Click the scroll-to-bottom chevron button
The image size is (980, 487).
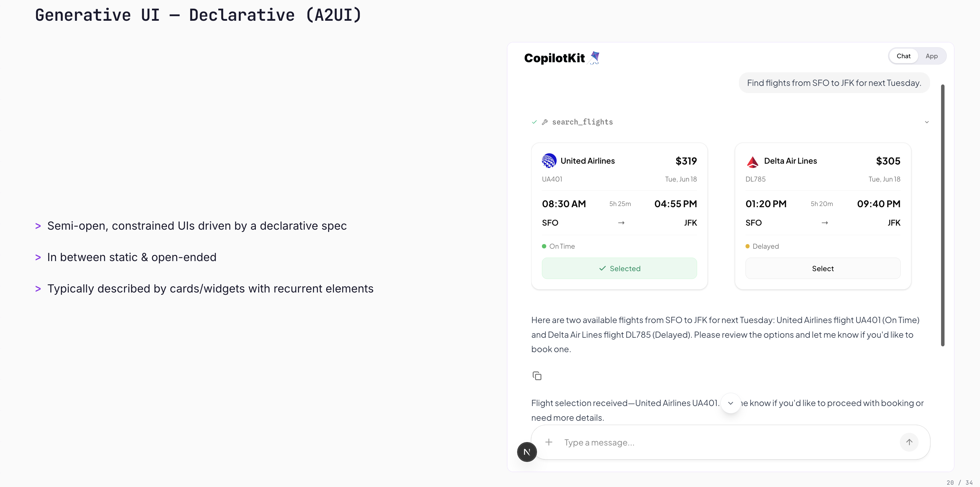coord(731,403)
